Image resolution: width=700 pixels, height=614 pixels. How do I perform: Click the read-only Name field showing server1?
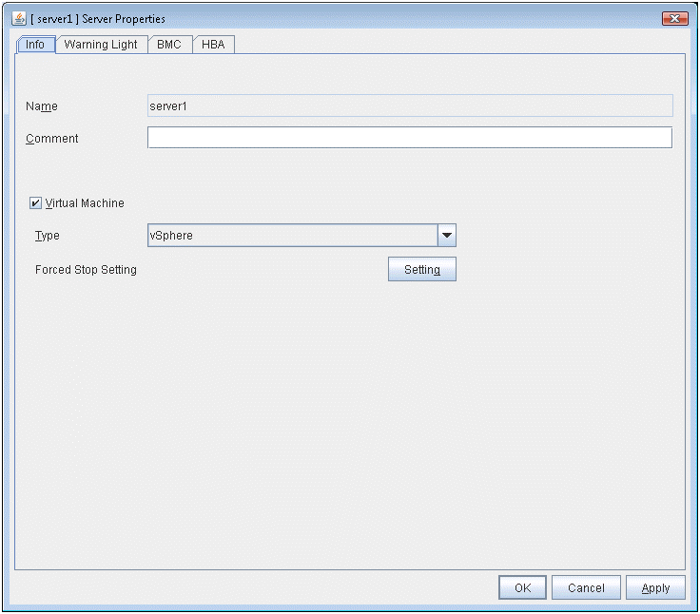(409, 106)
